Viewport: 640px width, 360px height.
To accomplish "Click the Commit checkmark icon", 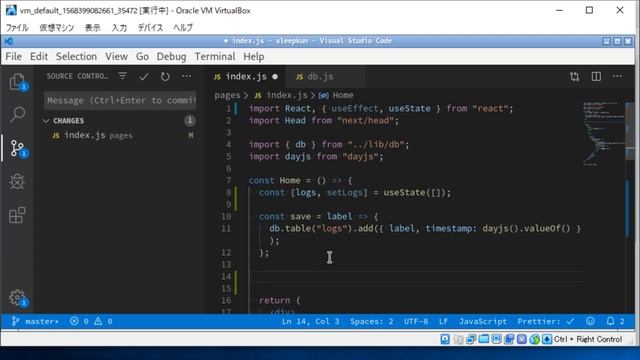I will pos(144,76).
